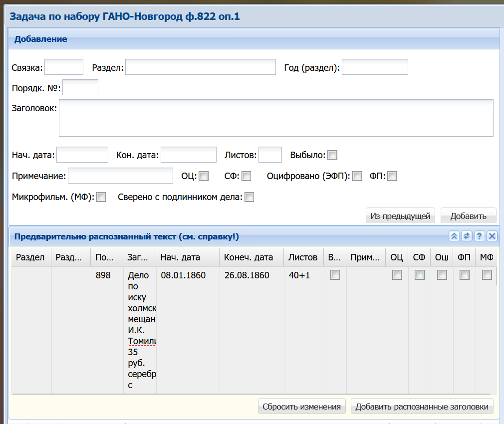Click the Прим... column header
This screenshot has width=504, height=424.
(366, 257)
